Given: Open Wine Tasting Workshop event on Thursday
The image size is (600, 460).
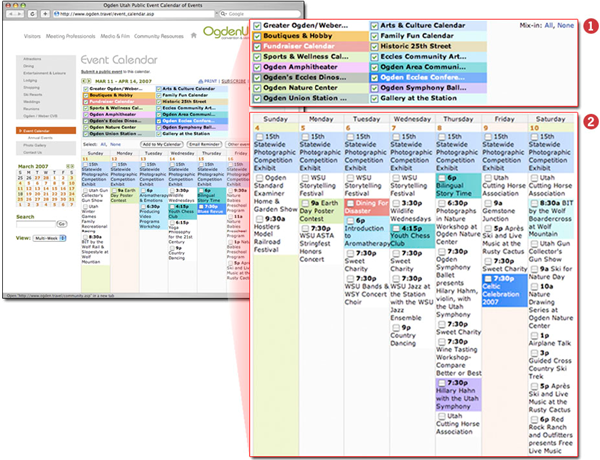Looking at the screenshot, I should click(458, 357).
